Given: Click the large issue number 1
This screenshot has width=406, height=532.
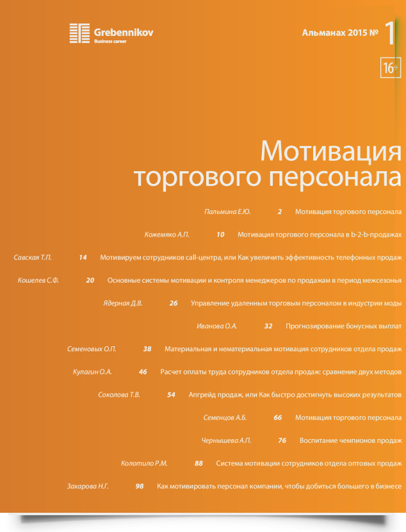Looking at the screenshot, I should pyautogui.click(x=391, y=33).
